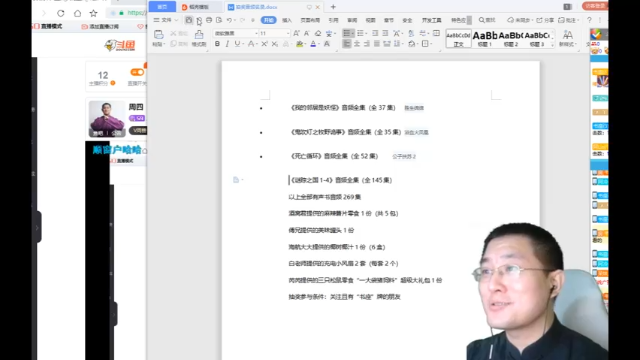Click the Cut scissors icon

[173, 33]
